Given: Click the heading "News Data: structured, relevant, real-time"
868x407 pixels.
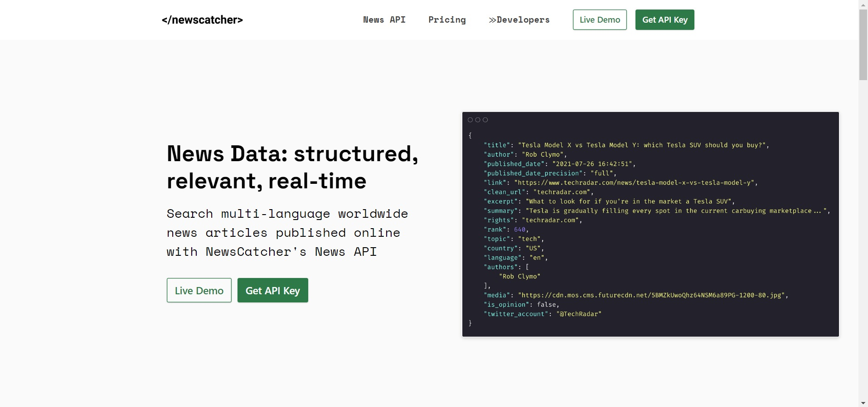Looking at the screenshot, I should click(292, 167).
